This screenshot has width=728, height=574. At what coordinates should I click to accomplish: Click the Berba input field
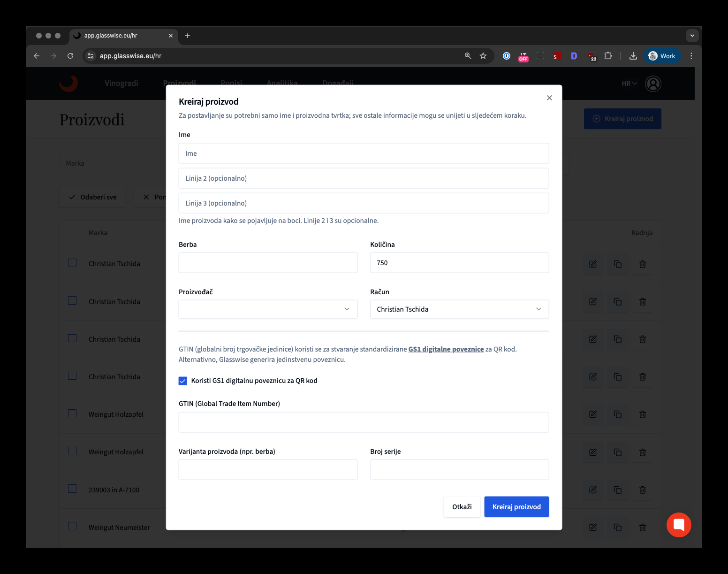[268, 263]
